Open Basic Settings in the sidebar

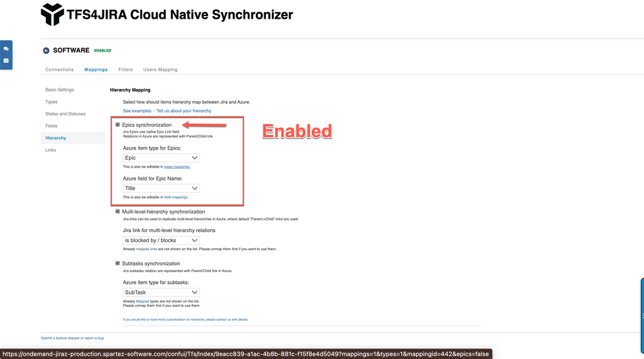point(59,90)
